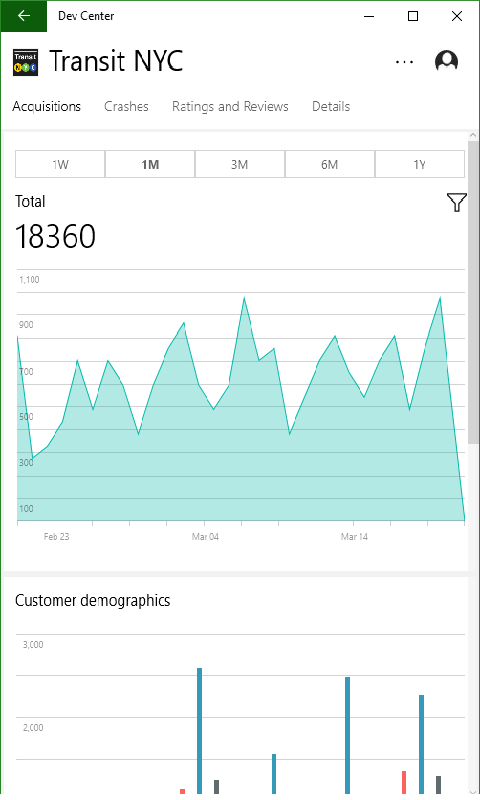The width and height of the screenshot is (480, 800).
Task: Click the tallest blue demographics bar
Action: coord(199,731)
